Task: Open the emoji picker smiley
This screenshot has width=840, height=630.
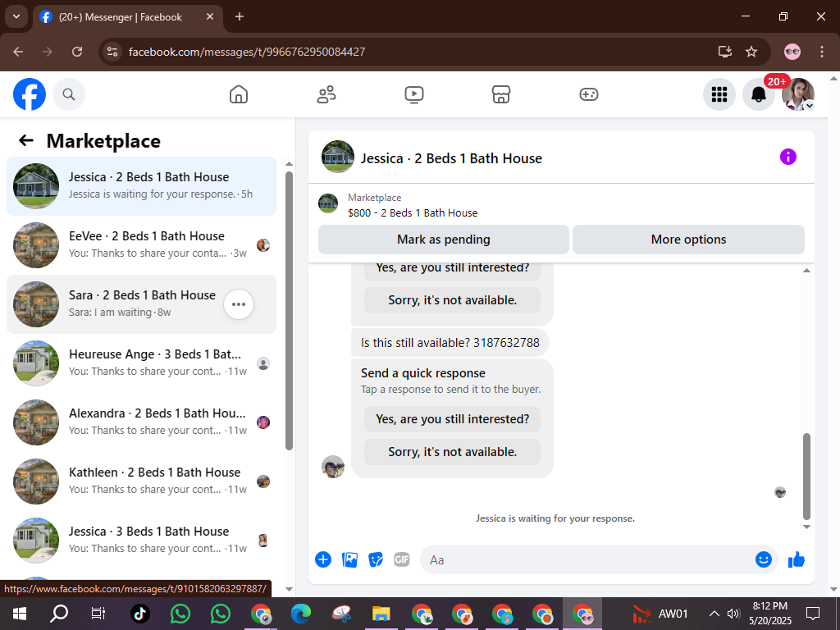Action: [x=764, y=559]
